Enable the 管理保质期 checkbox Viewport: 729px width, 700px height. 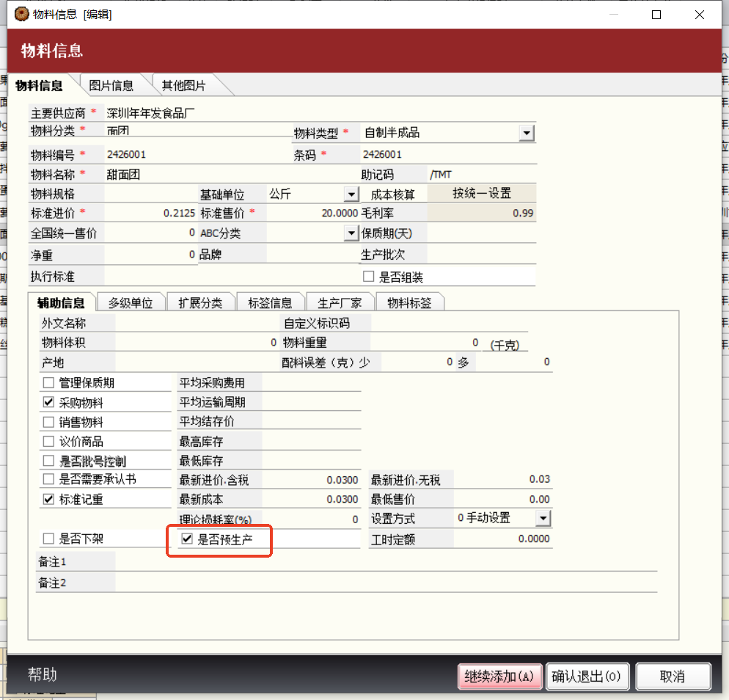pyautogui.click(x=49, y=383)
